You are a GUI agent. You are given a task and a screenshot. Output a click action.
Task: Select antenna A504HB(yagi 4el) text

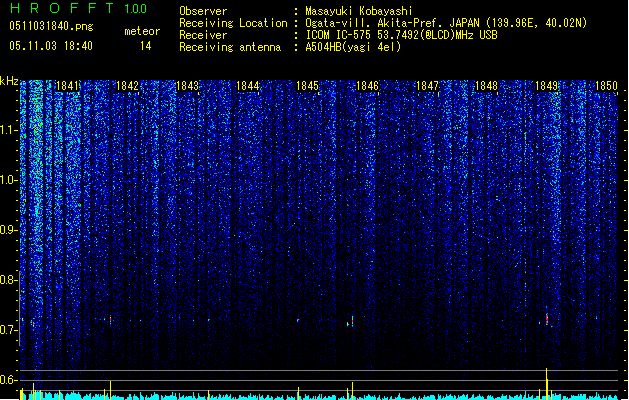pos(353,47)
